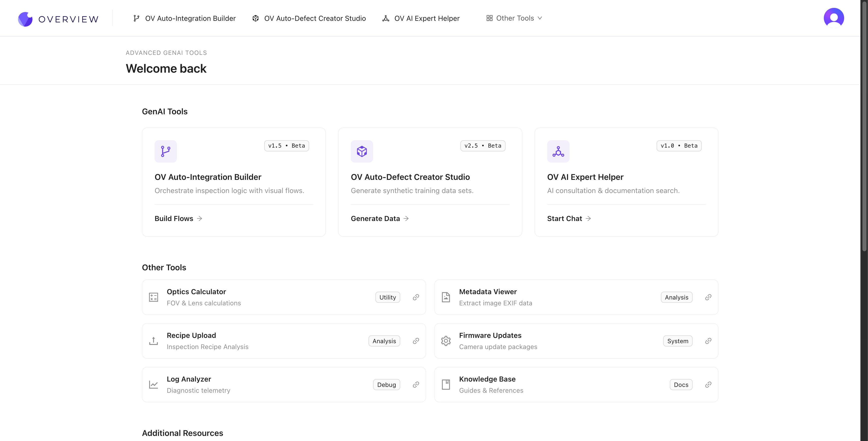Click the network icon on AI Expert Helper card
The image size is (868, 441).
(x=558, y=151)
